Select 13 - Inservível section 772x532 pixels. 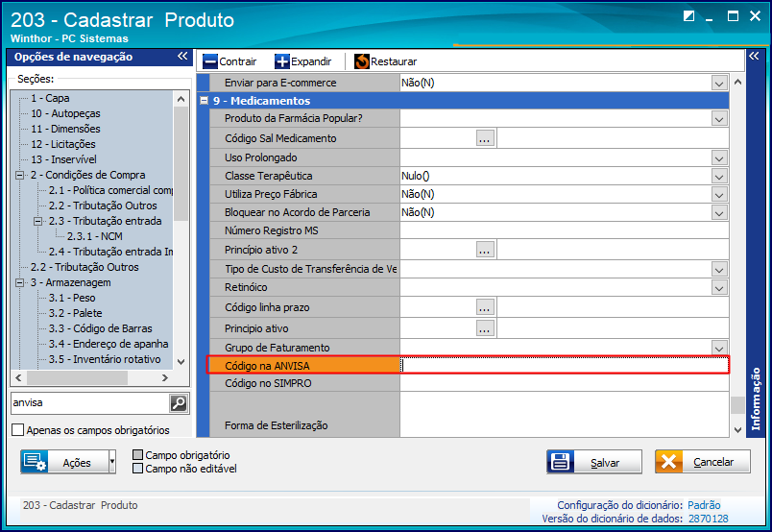(x=63, y=159)
